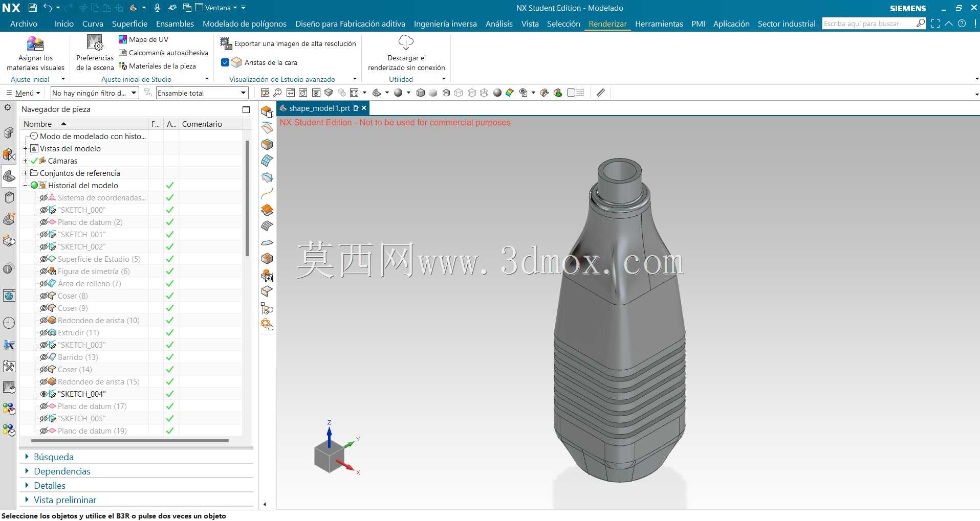Screen dimensions: 980x521
Task: Click the rainbow face analysis icon
Action: [510, 93]
